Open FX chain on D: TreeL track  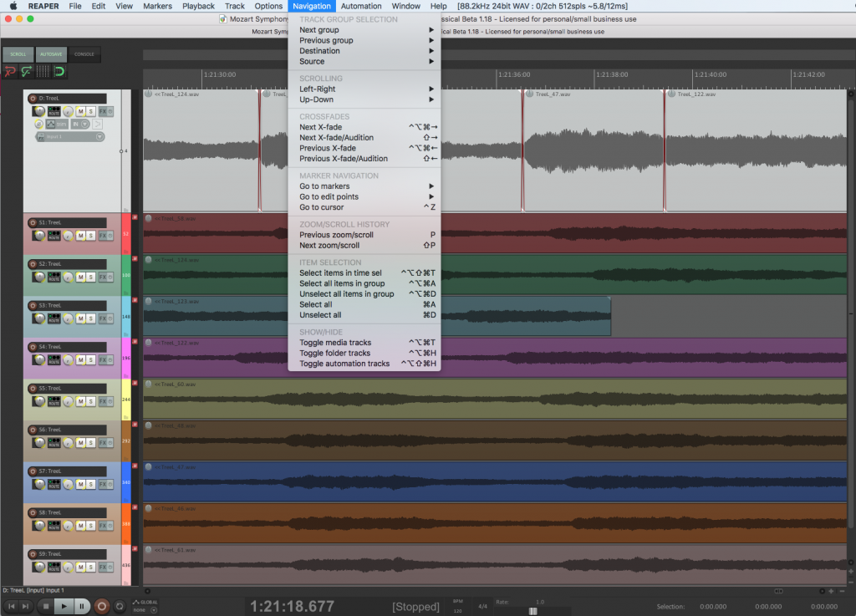pos(103,111)
